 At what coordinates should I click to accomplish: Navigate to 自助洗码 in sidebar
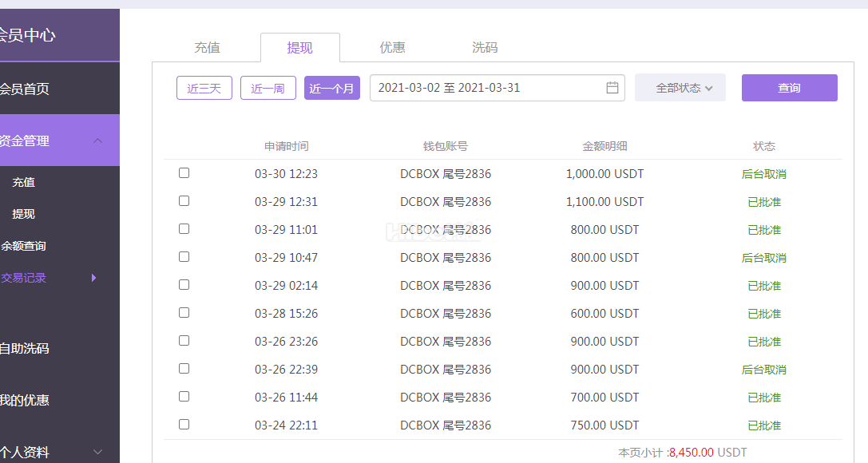click(x=24, y=348)
